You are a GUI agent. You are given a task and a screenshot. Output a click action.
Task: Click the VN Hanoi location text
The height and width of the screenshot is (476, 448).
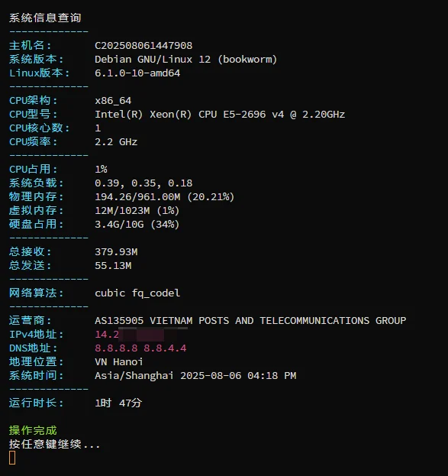tap(119, 362)
